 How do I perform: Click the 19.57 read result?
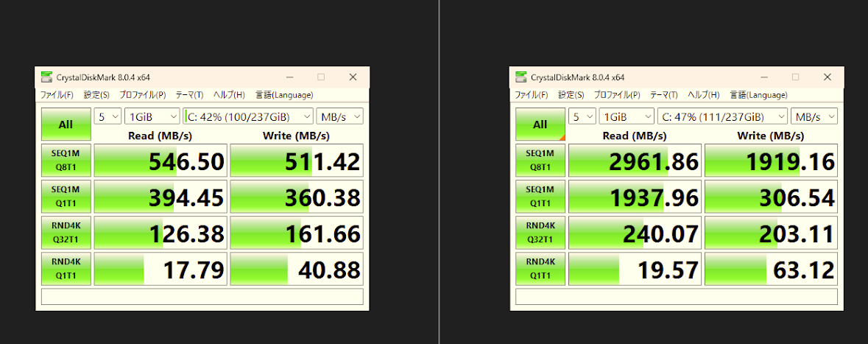coord(635,269)
